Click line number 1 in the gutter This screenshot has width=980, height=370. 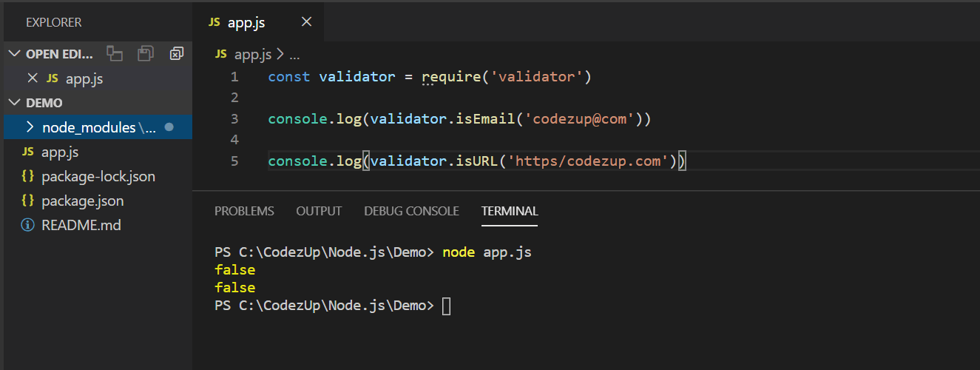(234, 77)
